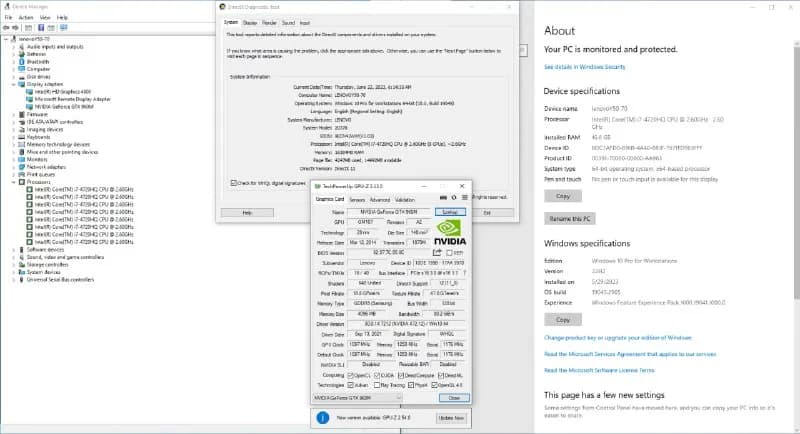
Task: Click the Back arrow in Device Manager toolbar
Action: tap(6, 28)
